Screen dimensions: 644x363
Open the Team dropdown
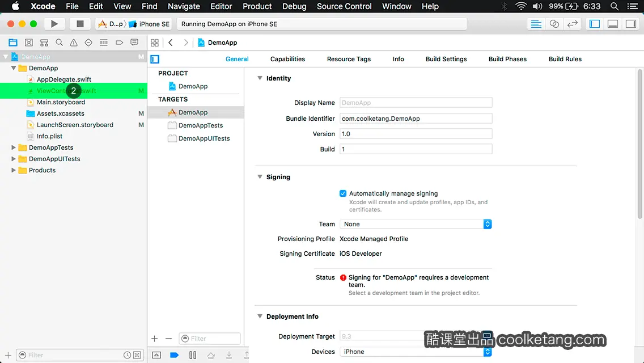[x=416, y=224]
